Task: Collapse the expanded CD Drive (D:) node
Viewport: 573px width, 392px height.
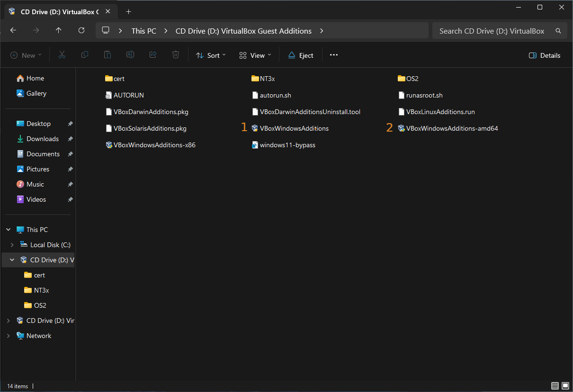Action: point(12,260)
